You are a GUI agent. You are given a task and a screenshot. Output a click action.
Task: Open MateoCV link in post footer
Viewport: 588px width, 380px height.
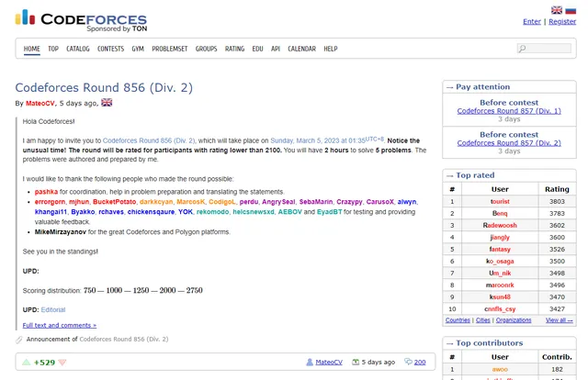point(329,362)
